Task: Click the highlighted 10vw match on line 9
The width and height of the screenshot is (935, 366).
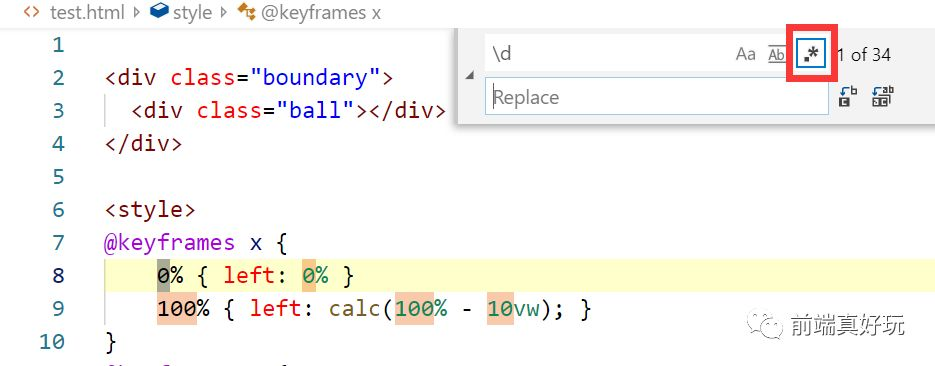Action: (513, 309)
